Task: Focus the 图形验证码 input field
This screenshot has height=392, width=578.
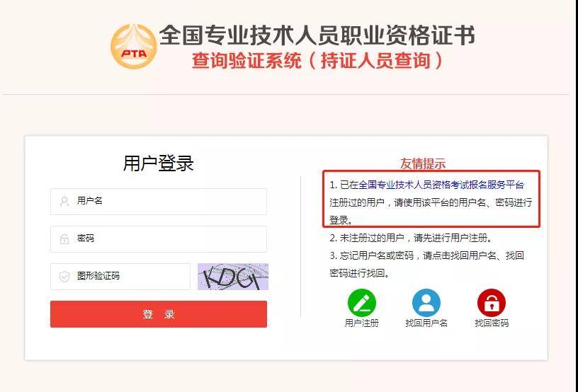Action: pos(120,277)
